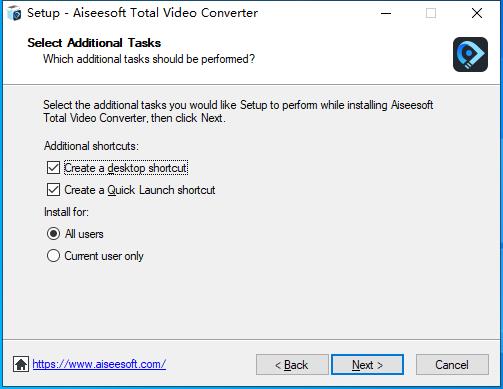Continue with the Next button
The image size is (503, 389).
(x=367, y=365)
